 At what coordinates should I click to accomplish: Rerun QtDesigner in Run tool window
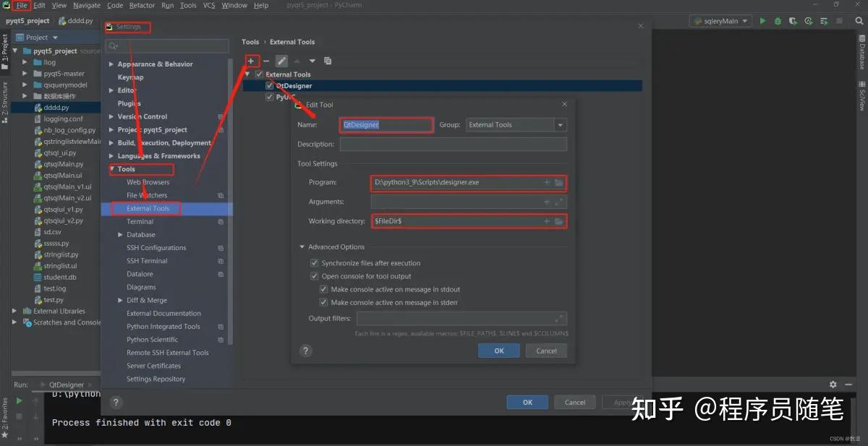20,400
